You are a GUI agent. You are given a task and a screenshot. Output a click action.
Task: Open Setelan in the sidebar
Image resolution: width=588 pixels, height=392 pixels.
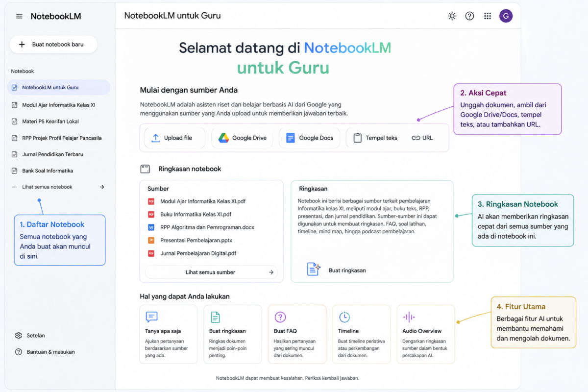[x=30, y=336]
